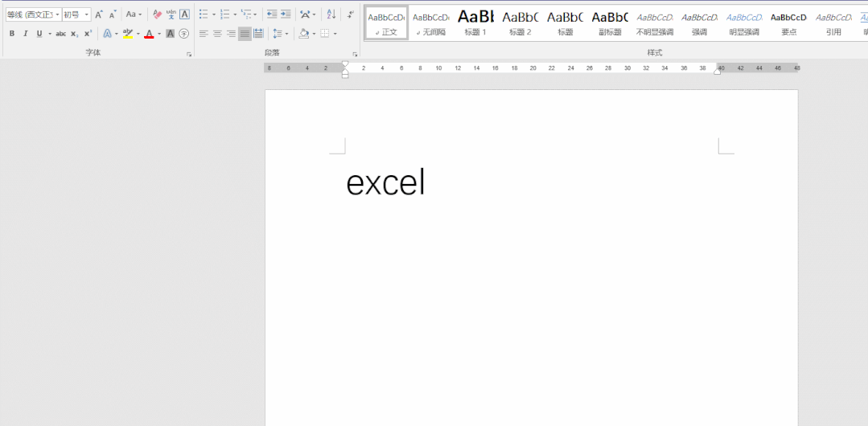
Task: Toggle show paragraph marks
Action: 351,14
